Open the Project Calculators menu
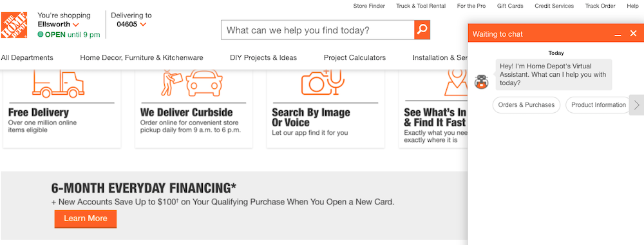The width and height of the screenshot is (644, 245). coord(355,57)
